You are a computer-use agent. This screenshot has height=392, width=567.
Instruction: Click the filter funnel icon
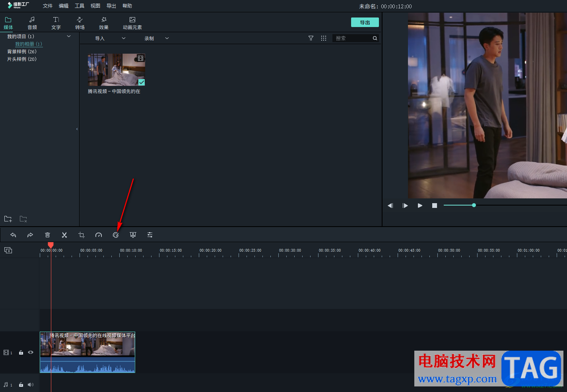pyautogui.click(x=311, y=38)
